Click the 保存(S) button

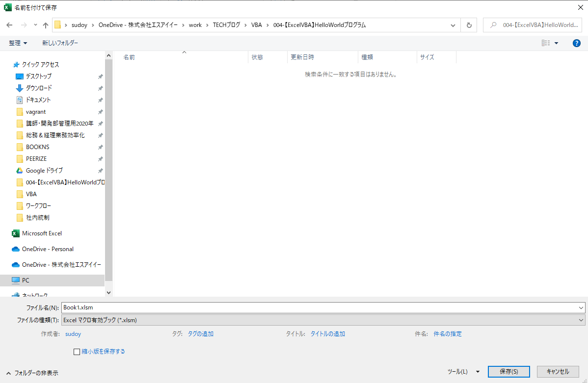point(508,372)
